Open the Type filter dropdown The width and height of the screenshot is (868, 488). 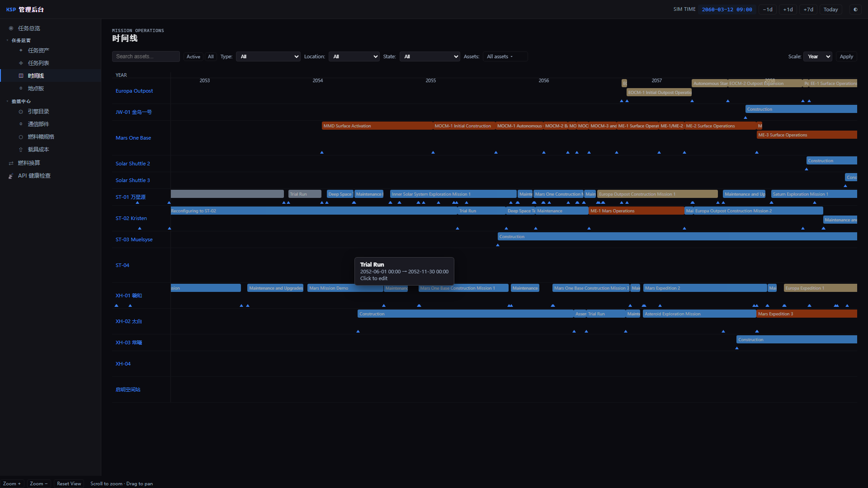pyautogui.click(x=268, y=56)
